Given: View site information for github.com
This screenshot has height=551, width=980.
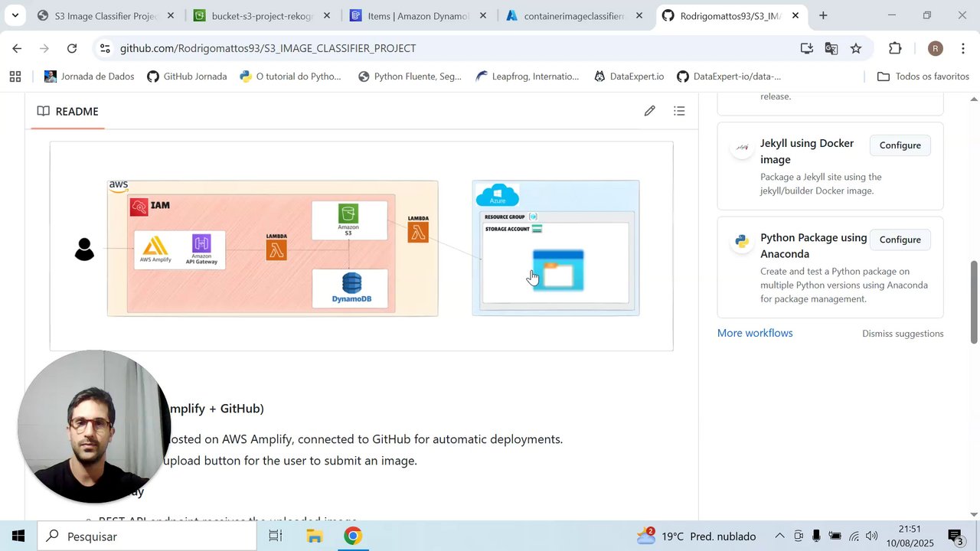Looking at the screenshot, I should pyautogui.click(x=105, y=48).
